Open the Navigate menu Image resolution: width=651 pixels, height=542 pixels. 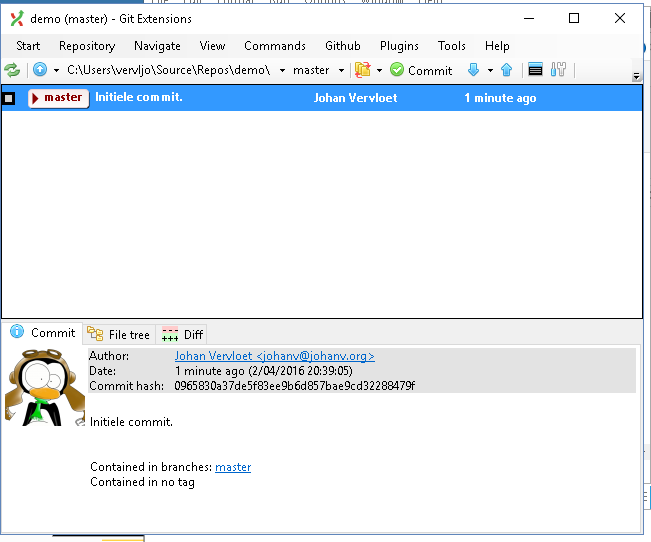(157, 46)
